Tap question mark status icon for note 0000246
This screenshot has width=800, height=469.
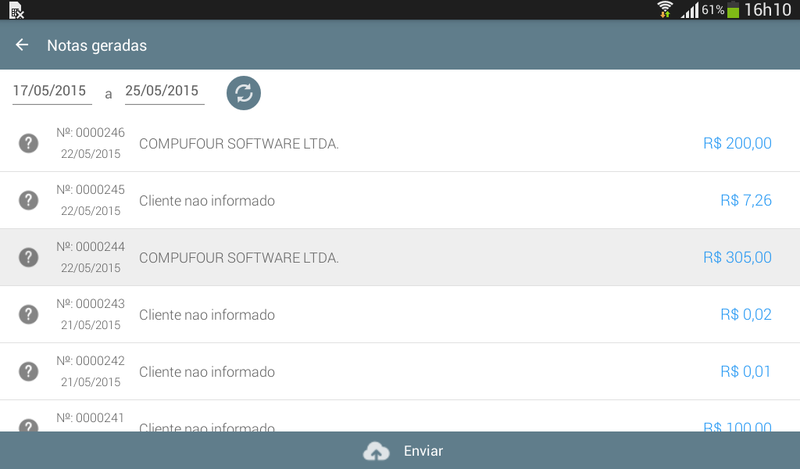[x=29, y=143]
